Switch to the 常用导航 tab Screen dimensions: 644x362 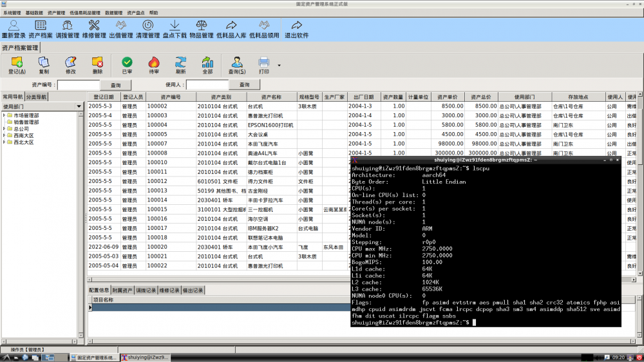click(13, 97)
